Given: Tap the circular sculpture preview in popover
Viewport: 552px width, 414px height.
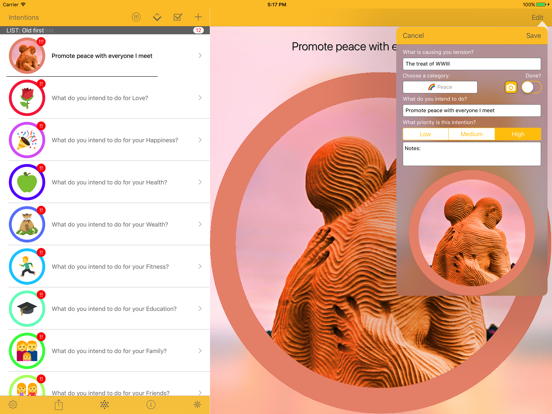Looking at the screenshot, I should [472, 233].
